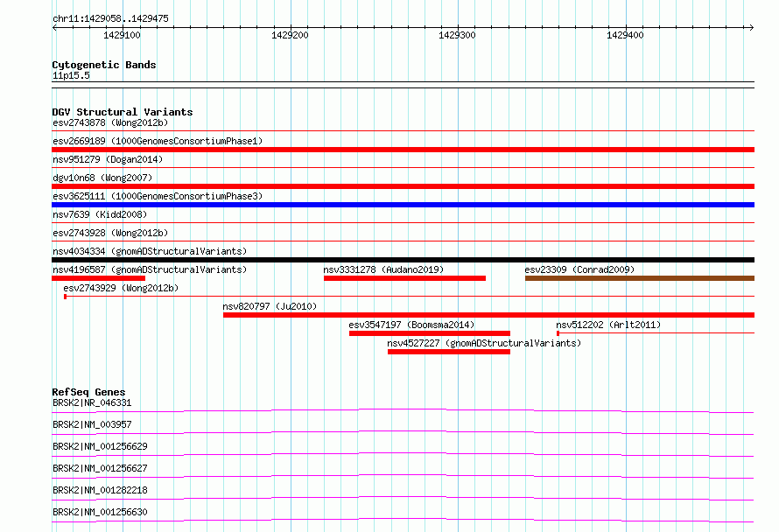Image resolution: width=779 pixels, height=532 pixels.
Task: Click the RefSeq Genes track title
Action: (88, 392)
